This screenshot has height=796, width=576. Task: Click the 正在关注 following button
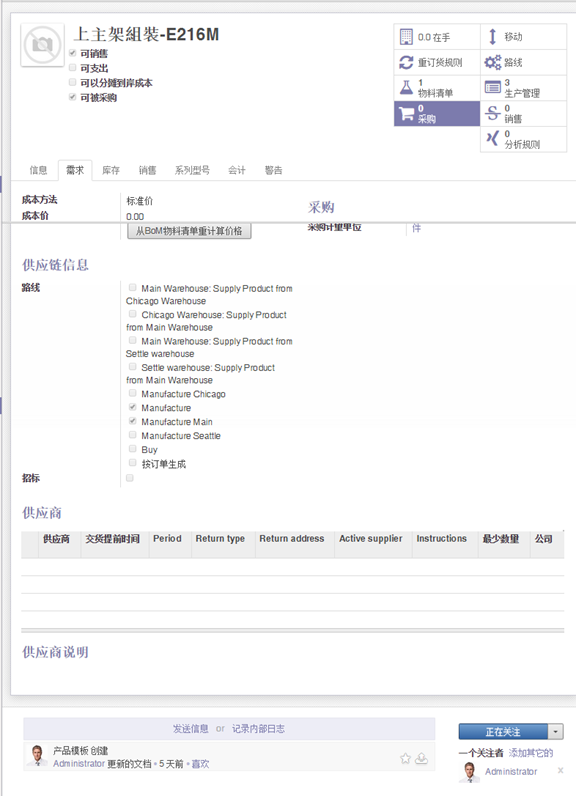pyautogui.click(x=503, y=732)
